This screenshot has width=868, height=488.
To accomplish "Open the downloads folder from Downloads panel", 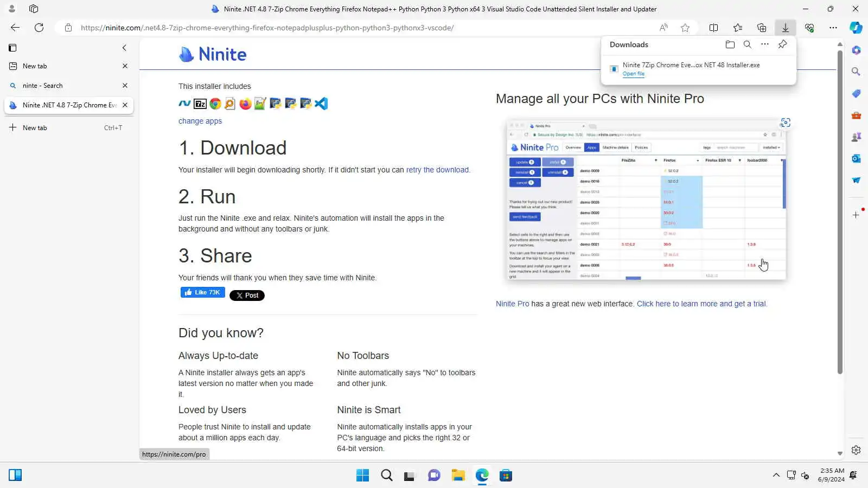I will (x=730, y=44).
